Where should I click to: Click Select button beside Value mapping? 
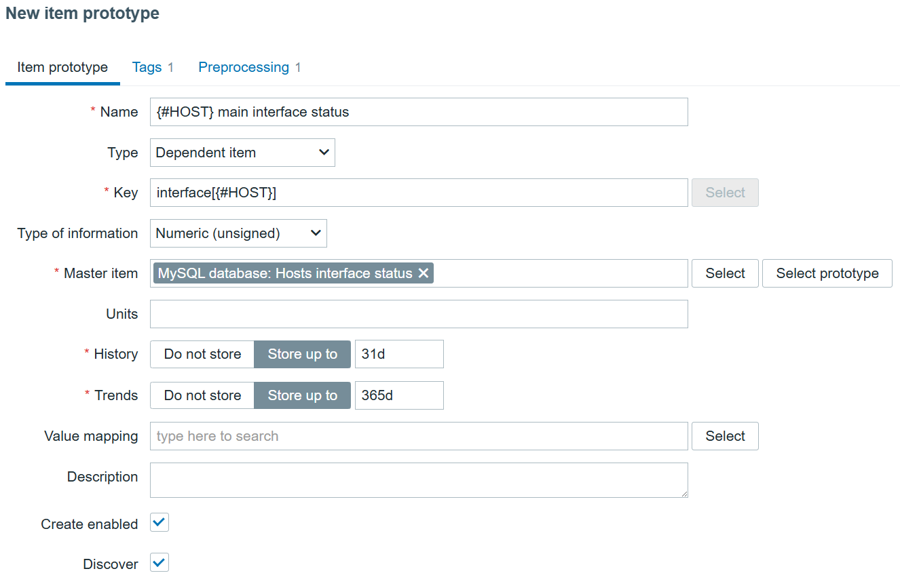(725, 436)
